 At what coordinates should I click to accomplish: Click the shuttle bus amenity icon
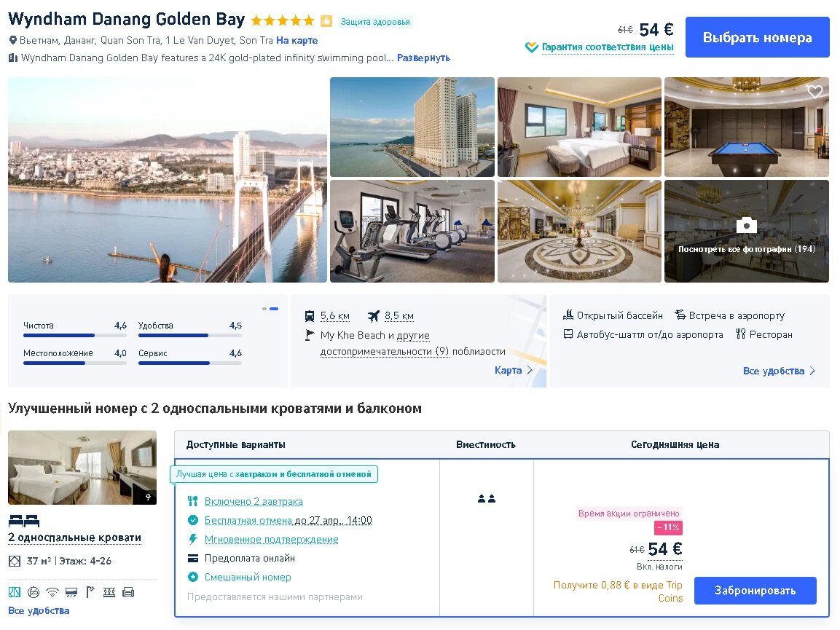pyautogui.click(x=568, y=334)
